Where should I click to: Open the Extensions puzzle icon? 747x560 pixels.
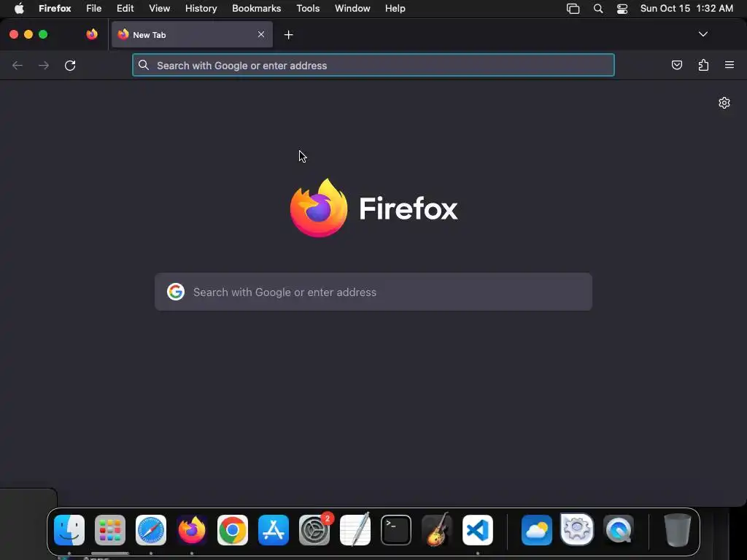pos(703,65)
